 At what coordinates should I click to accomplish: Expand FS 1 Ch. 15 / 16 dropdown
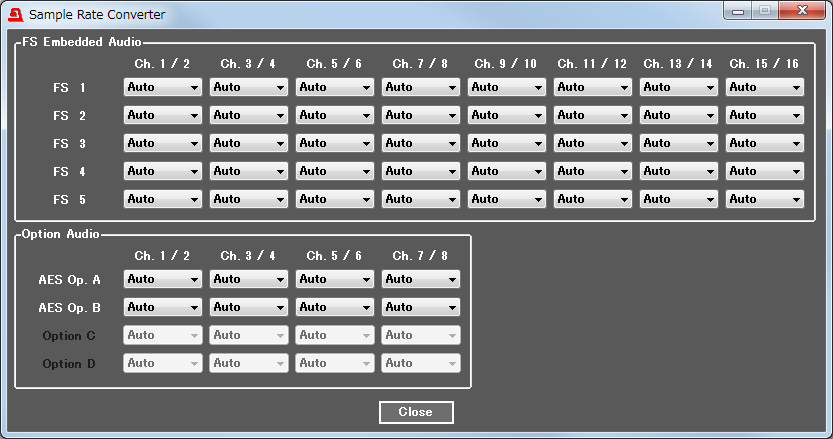[765, 87]
